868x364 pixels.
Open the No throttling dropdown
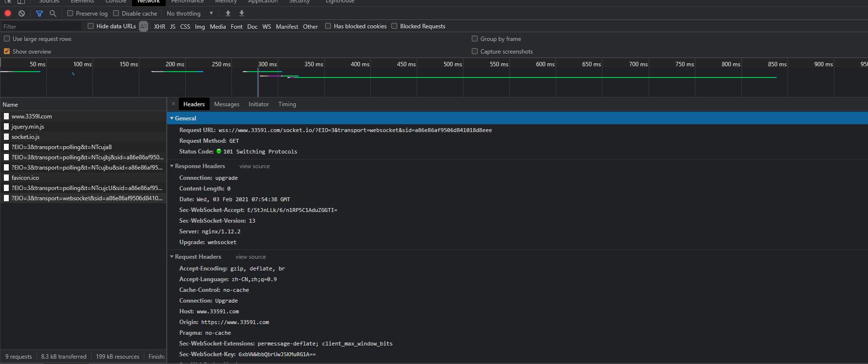[190, 13]
